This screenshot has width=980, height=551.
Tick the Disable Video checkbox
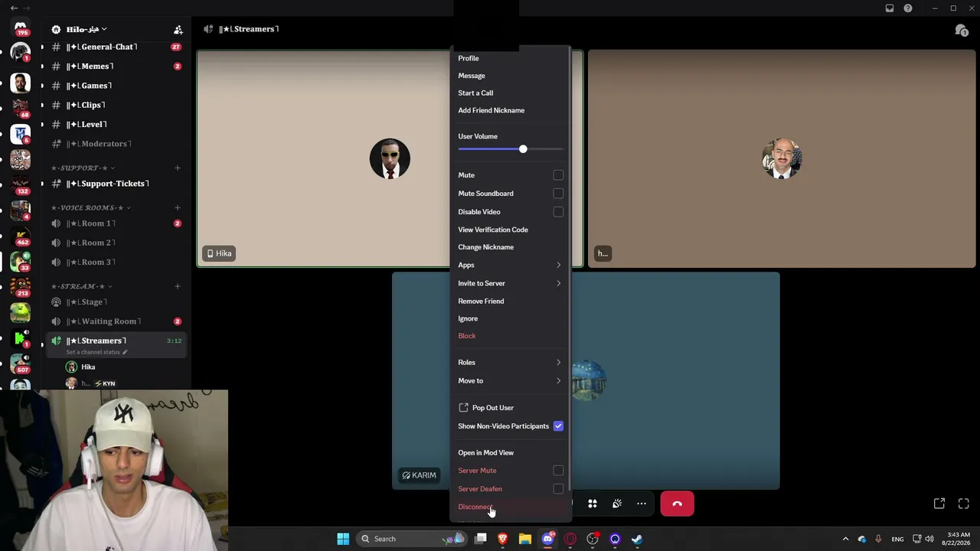click(x=558, y=212)
